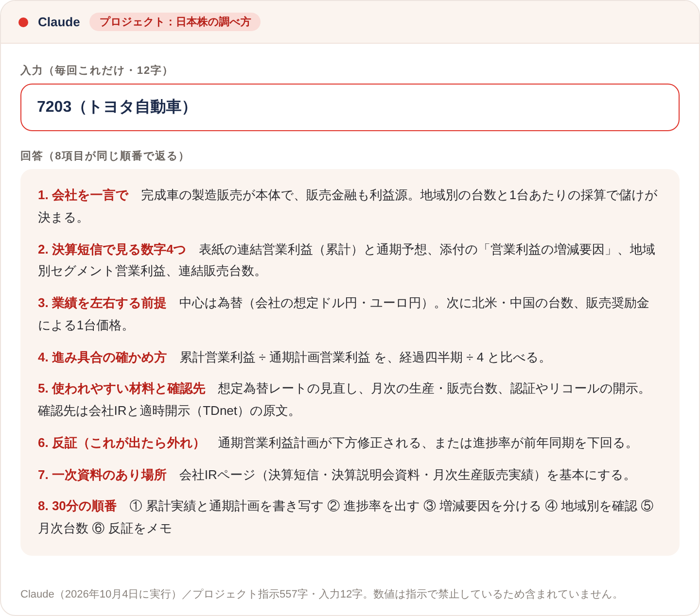Click the heading 1. 会社を一言で
Screen dimensions: 700x616
tap(83, 195)
